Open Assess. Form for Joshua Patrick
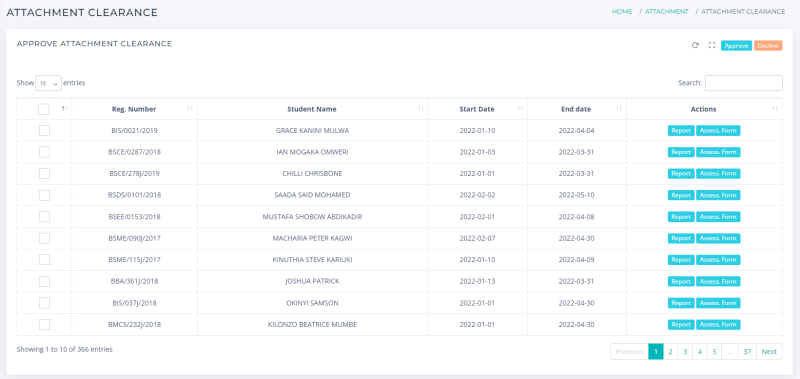This screenshot has width=800, height=379. point(718,282)
